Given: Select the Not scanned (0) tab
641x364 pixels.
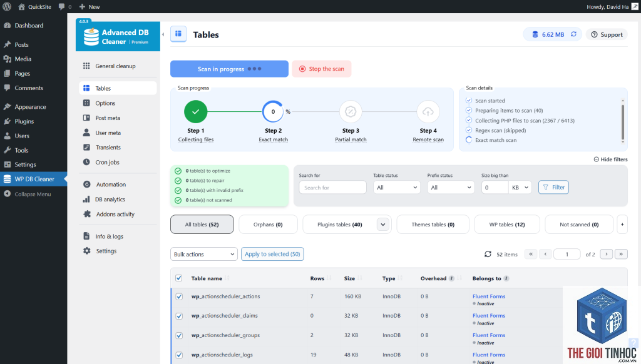Looking at the screenshot, I should point(579,225).
